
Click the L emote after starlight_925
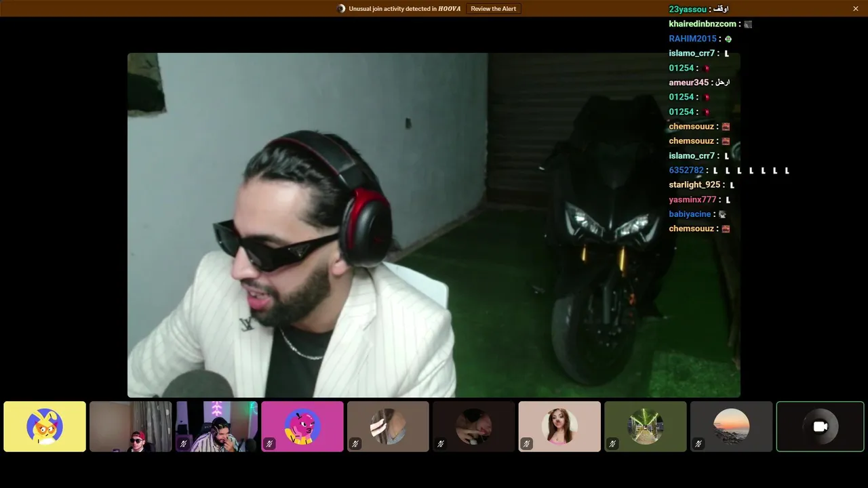732,185
